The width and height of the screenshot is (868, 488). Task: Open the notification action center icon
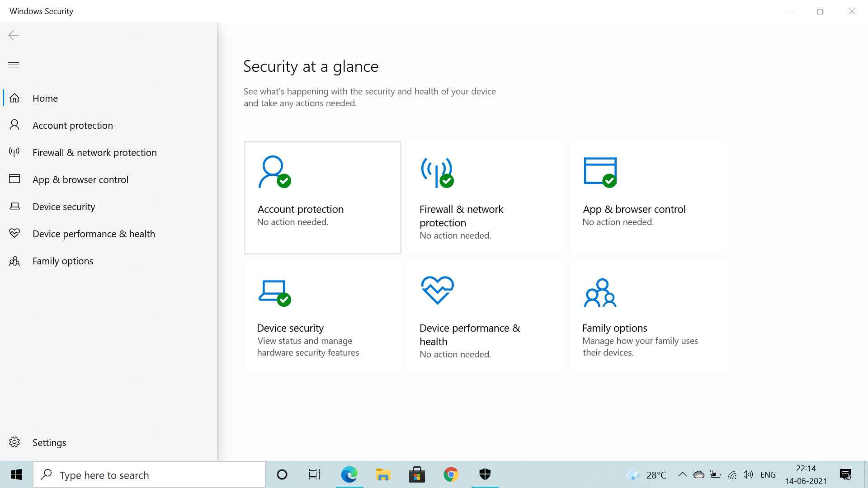845,474
